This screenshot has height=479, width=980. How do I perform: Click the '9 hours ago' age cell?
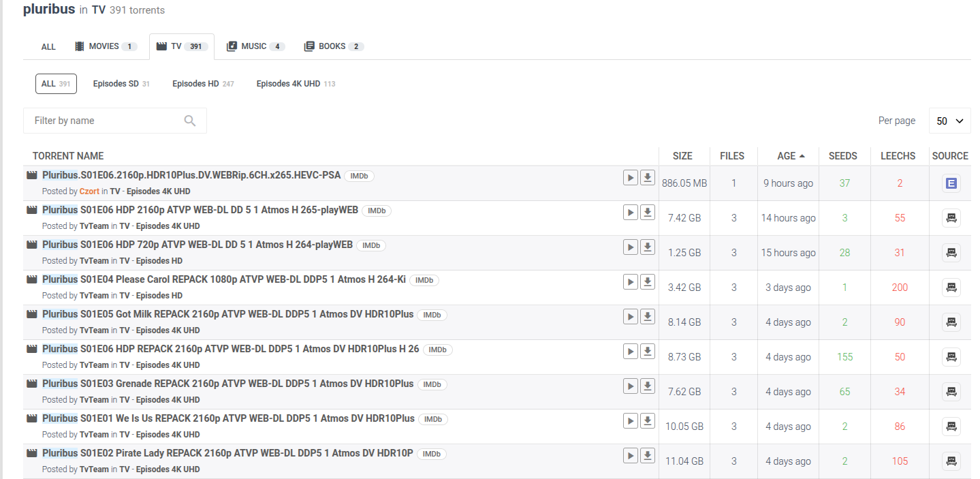(x=788, y=183)
